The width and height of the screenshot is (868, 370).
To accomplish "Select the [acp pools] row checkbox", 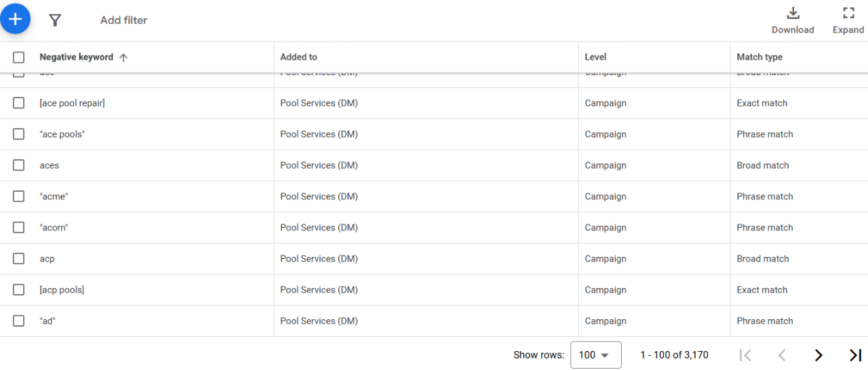I will 19,290.
